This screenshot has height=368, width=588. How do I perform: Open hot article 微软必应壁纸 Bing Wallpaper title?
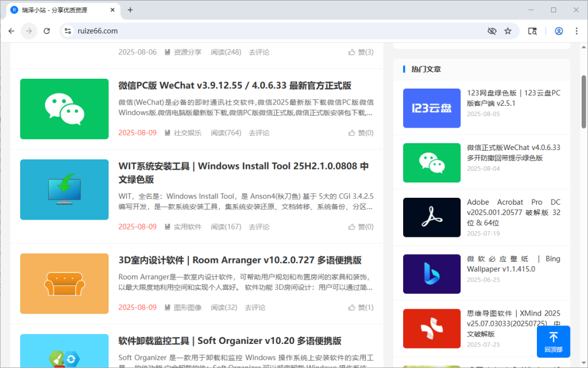(x=513, y=264)
